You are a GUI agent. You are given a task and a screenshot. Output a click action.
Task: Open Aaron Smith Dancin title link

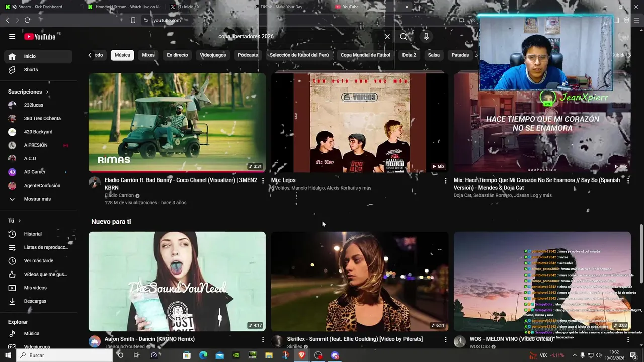point(149,339)
